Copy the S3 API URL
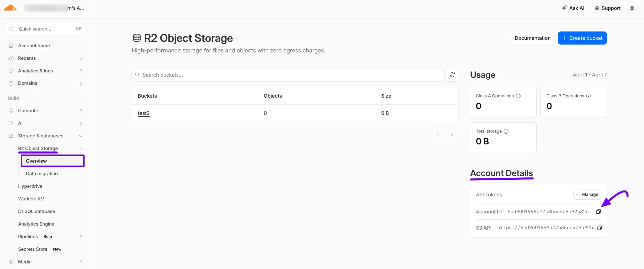Viewport: 644px width, 269px height. click(600, 228)
